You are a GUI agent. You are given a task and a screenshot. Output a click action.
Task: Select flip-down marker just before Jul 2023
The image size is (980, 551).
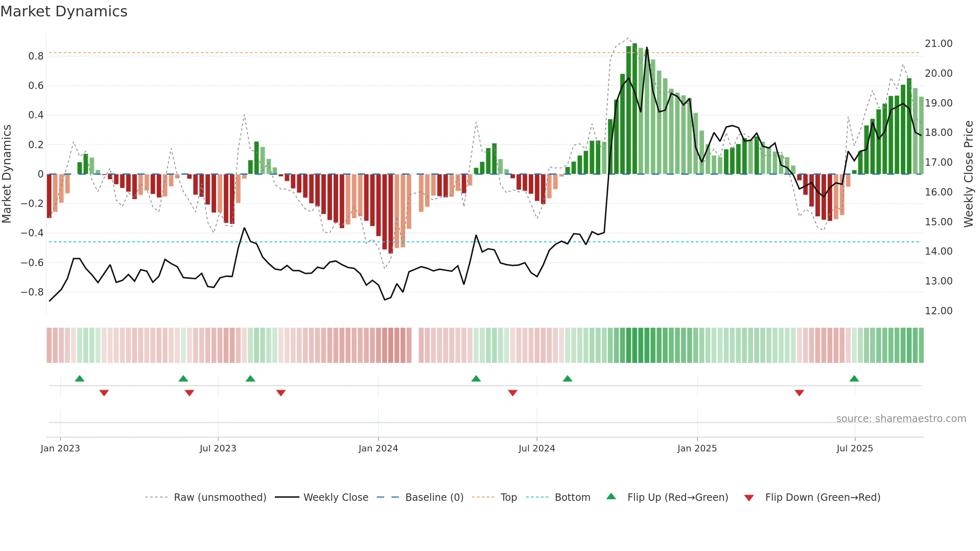coord(189,393)
